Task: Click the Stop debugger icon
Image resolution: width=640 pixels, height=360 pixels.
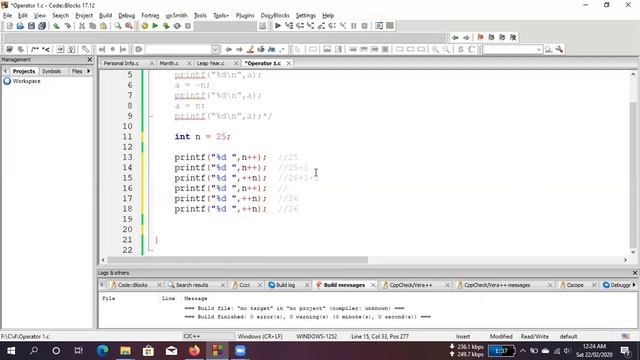Action: click(x=364, y=26)
